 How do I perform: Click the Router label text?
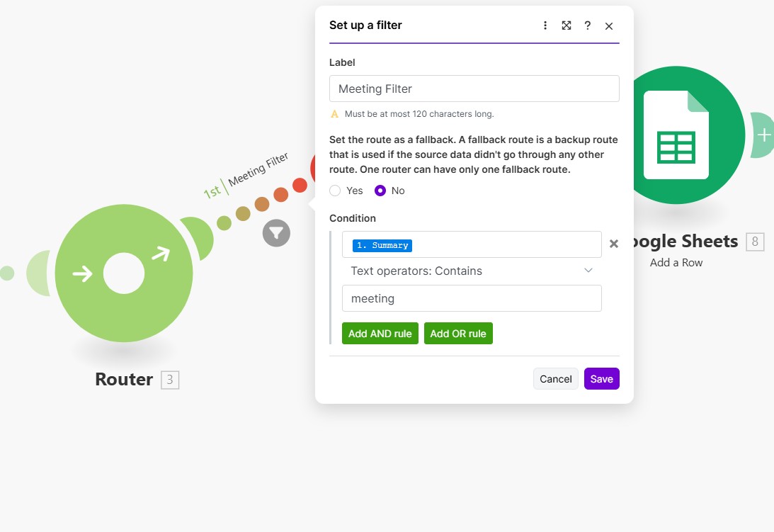point(124,380)
